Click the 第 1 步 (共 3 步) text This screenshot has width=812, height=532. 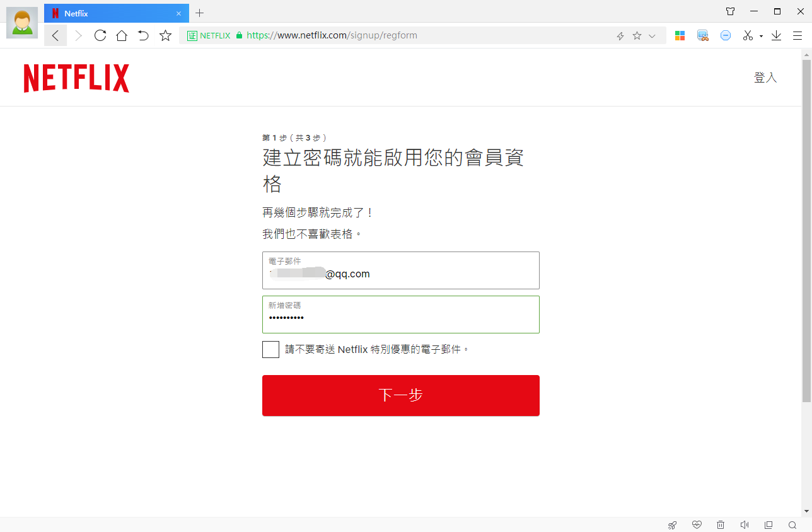click(294, 137)
